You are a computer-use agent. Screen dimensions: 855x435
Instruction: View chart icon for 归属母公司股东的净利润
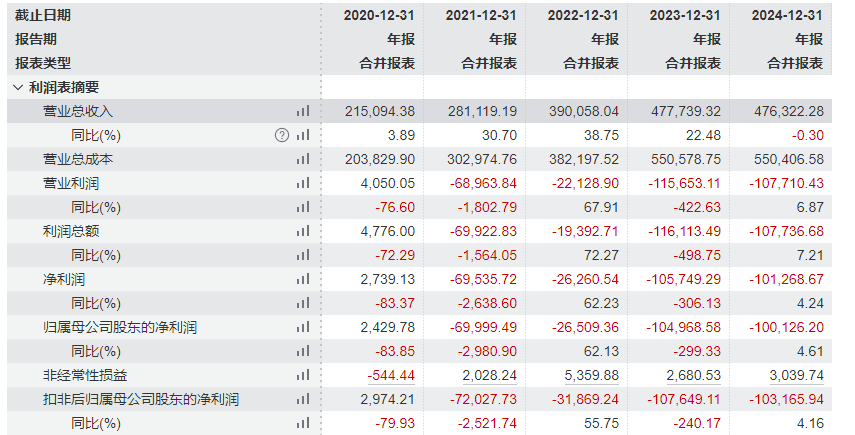(302, 327)
